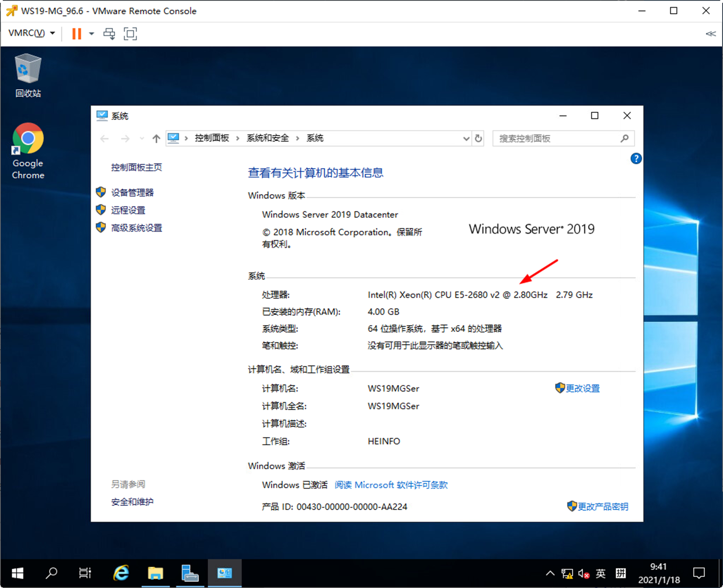
Task: Collapse the VMRC toolbar chevron
Action: click(710, 33)
